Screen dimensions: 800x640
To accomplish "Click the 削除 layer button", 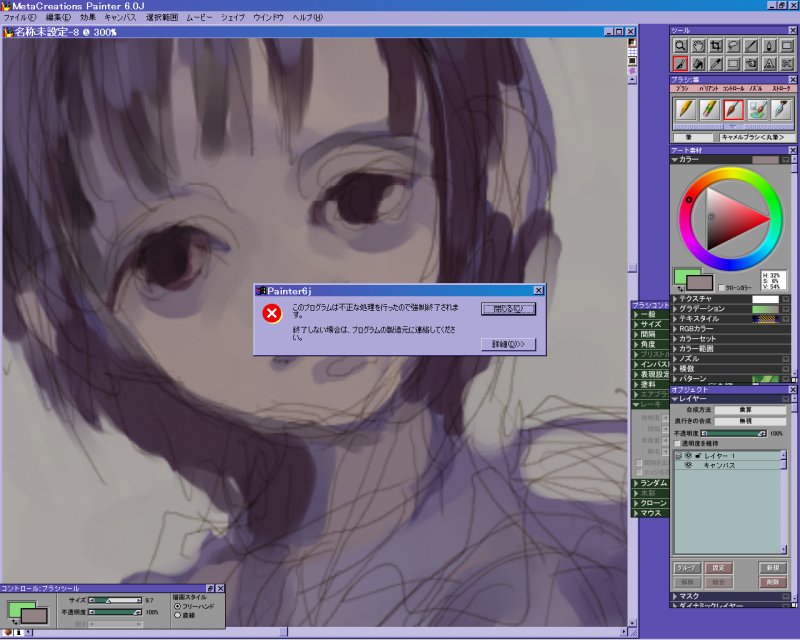I will pos(772,582).
